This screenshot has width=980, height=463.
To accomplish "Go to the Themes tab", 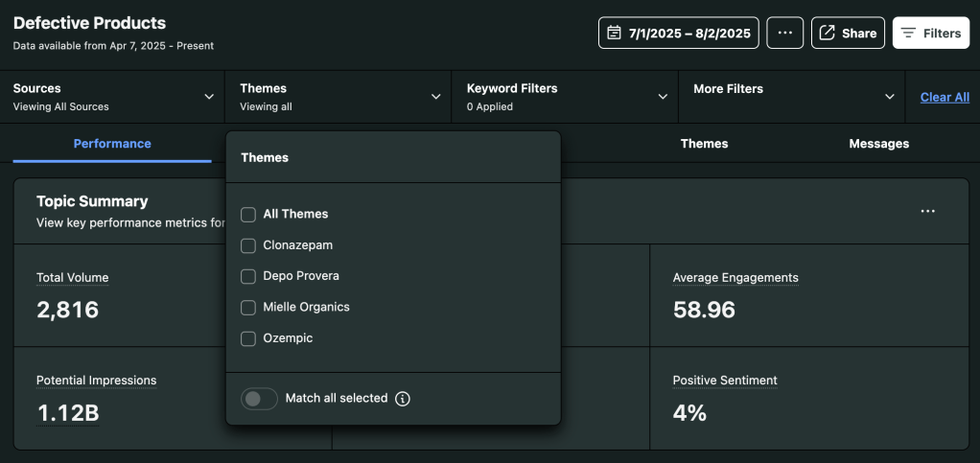I will coord(704,144).
